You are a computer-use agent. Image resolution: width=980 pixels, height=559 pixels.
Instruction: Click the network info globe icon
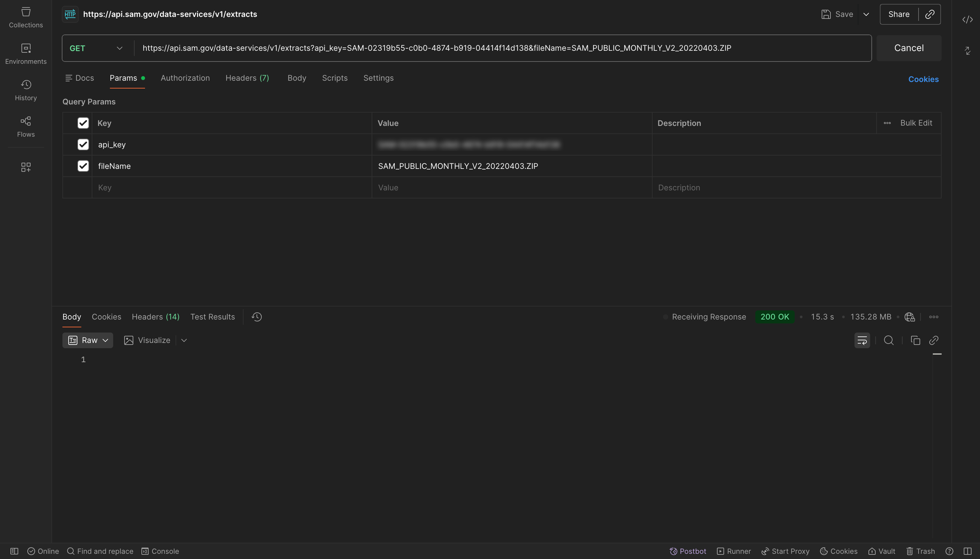tap(909, 317)
